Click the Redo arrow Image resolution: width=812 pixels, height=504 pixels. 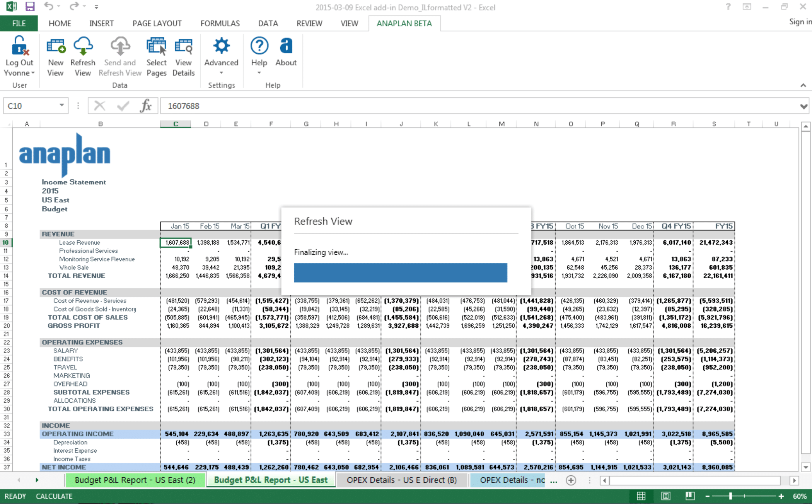point(74,6)
